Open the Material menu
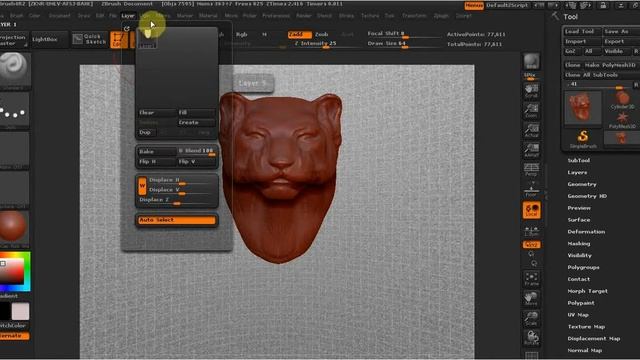640x360 pixels. 208,16
